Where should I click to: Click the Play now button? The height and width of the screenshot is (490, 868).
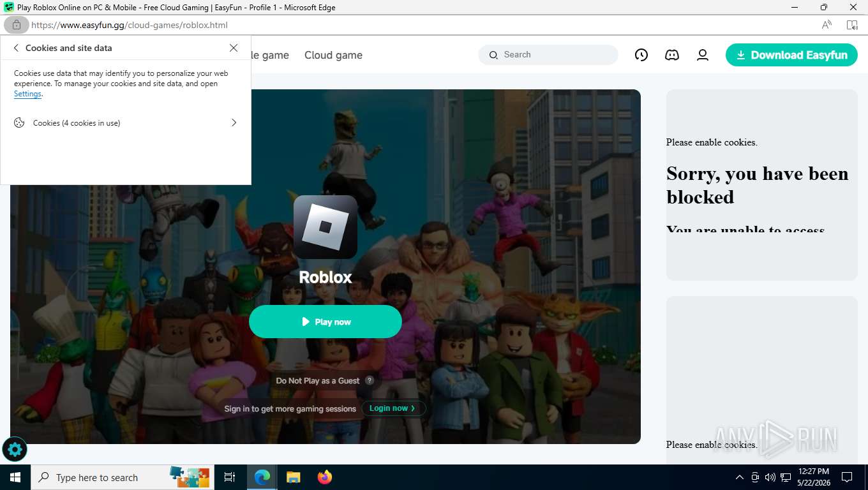325,322
